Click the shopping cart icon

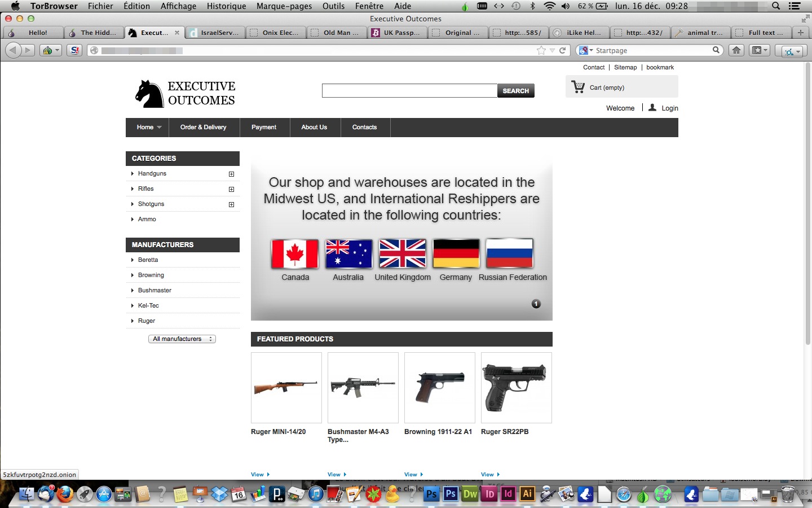click(578, 87)
